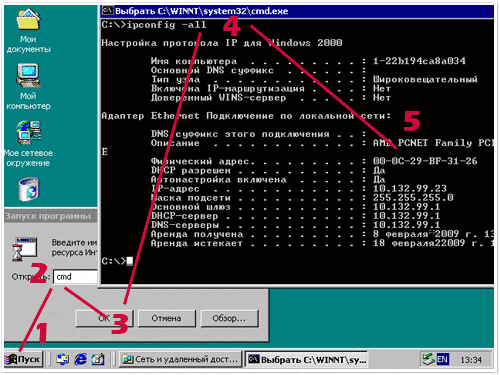
Task: Click the Адаптер Ethernet heading line
Action: click(x=246, y=116)
